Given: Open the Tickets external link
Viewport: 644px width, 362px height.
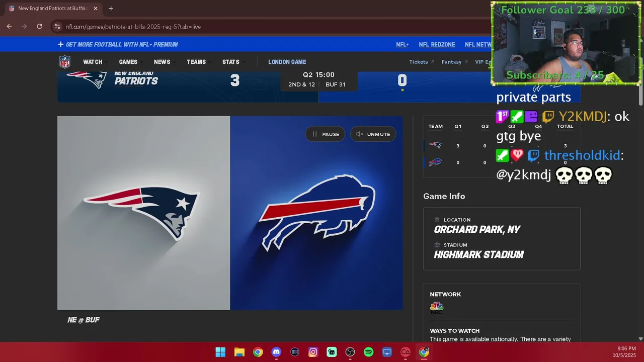Looking at the screenshot, I should point(422,62).
